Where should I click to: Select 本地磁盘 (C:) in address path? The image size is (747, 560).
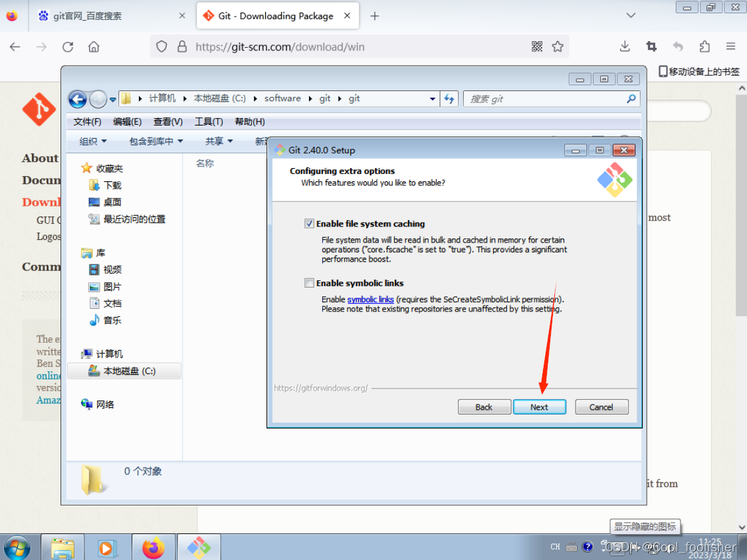pos(219,98)
